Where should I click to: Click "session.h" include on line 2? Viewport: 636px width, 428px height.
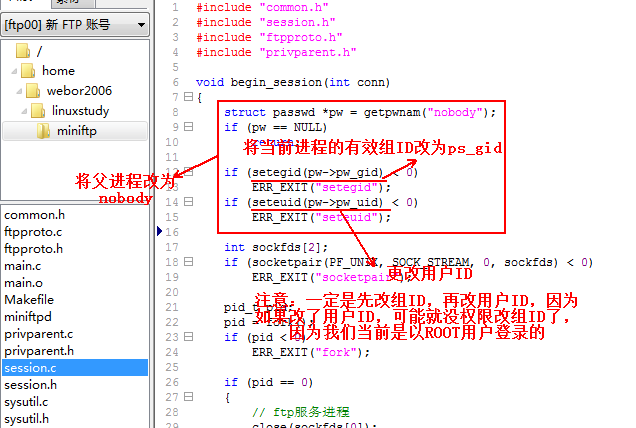pyautogui.click(x=297, y=22)
